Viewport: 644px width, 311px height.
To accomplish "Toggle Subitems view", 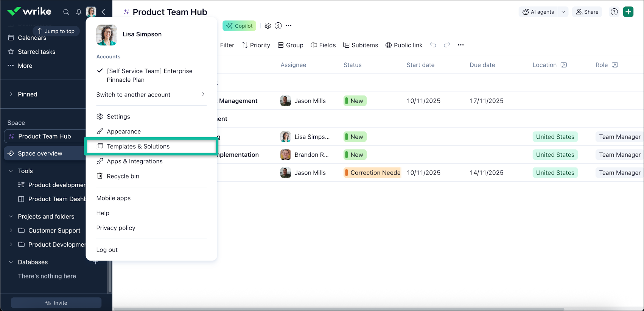I will pos(361,45).
